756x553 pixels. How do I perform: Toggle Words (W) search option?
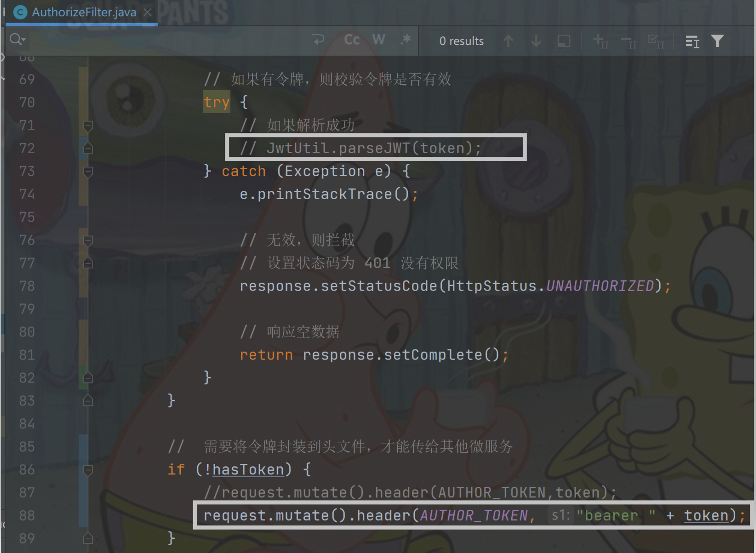pos(379,40)
